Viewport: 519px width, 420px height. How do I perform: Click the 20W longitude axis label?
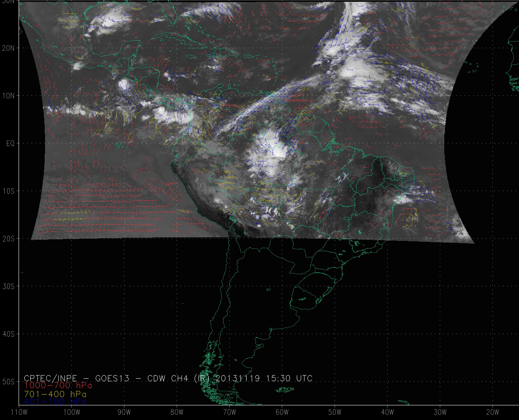tap(493, 412)
